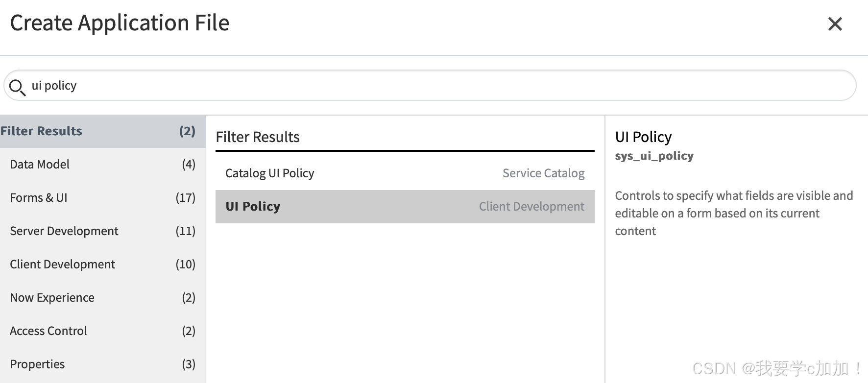Pick the Catalog UI Policy result
868x383 pixels.
[405, 173]
